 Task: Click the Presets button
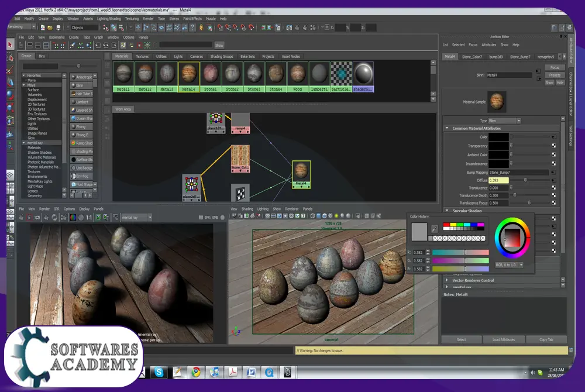555,75
